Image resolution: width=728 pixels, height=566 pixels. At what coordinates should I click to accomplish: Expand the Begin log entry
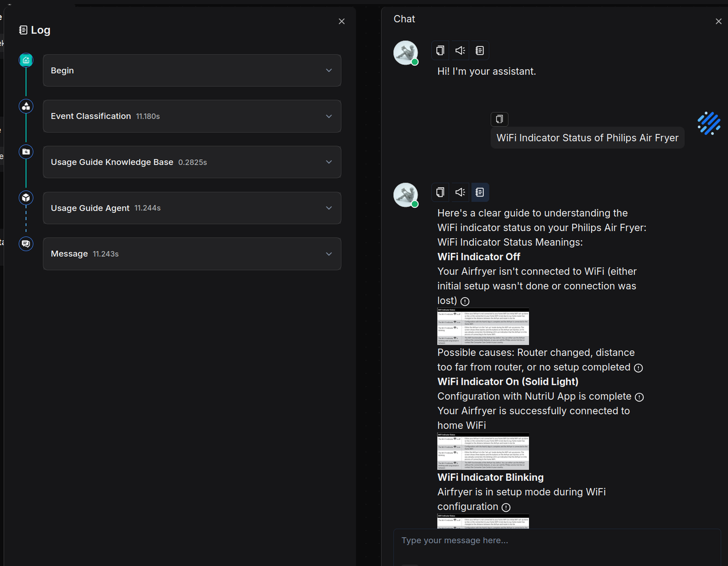point(329,70)
